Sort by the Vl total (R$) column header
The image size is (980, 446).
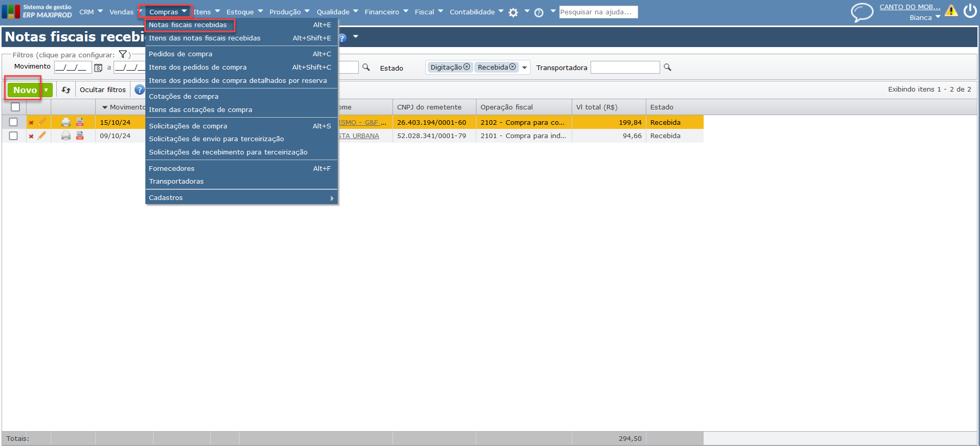tap(608, 107)
